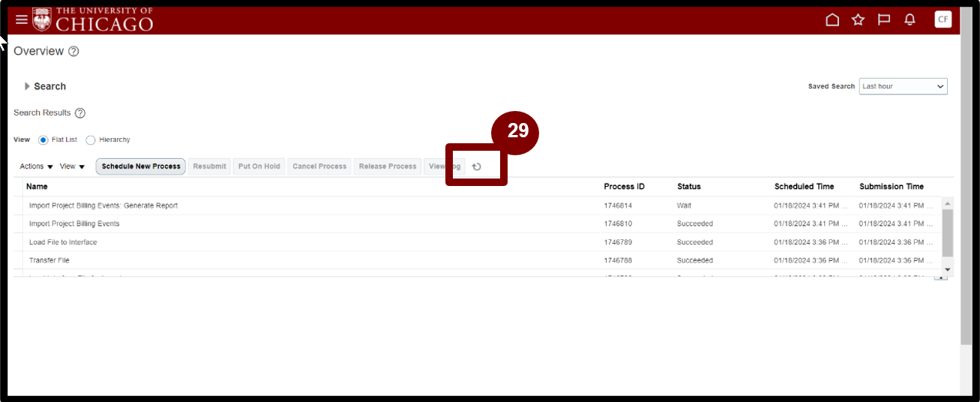
Task: Click the Wait status cell
Action: 684,205
